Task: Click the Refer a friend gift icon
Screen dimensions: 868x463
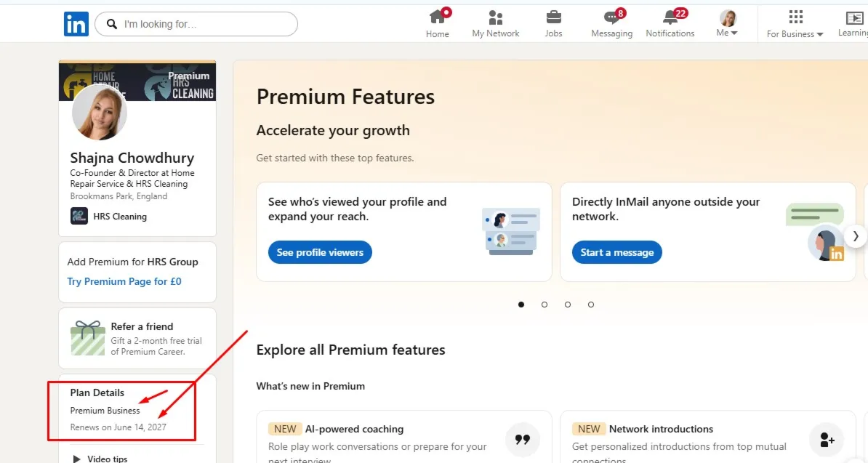Action: (x=87, y=338)
